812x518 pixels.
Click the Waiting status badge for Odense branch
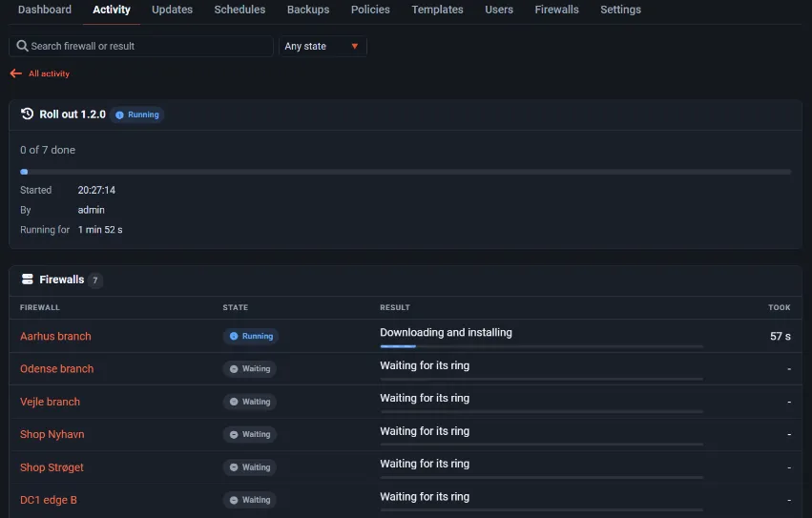point(250,369)
